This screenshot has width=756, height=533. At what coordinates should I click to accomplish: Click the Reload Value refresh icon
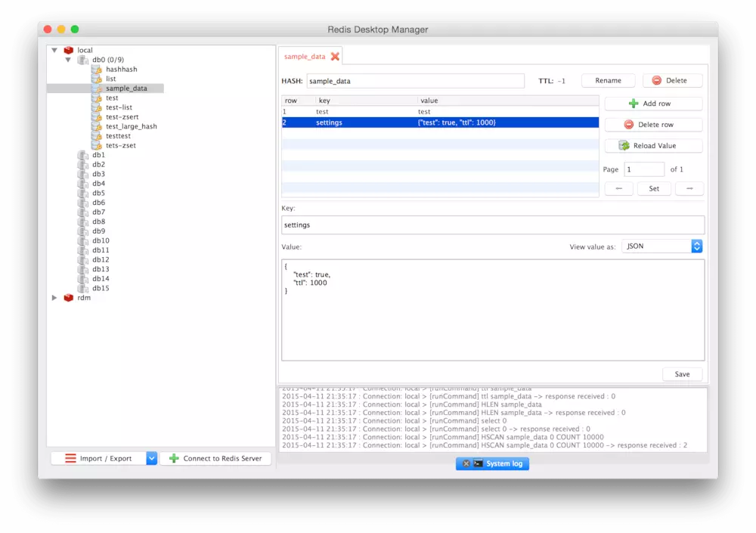624,146
